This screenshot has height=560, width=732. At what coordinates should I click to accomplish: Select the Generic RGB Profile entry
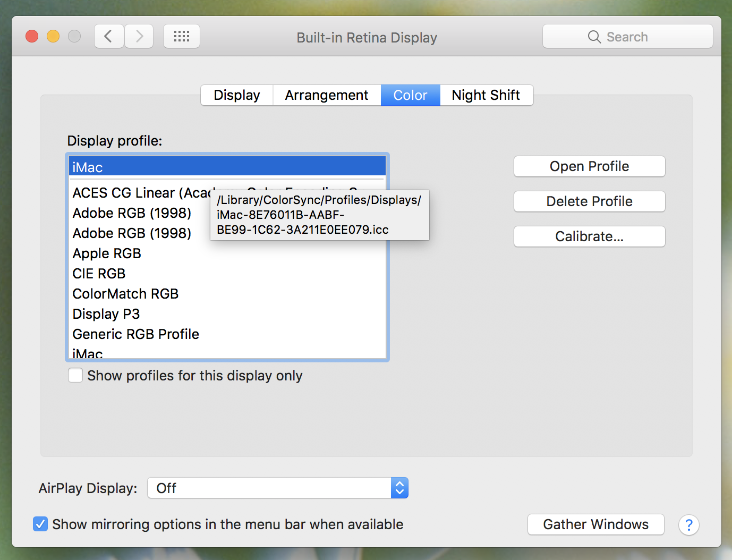pos(227,334)
